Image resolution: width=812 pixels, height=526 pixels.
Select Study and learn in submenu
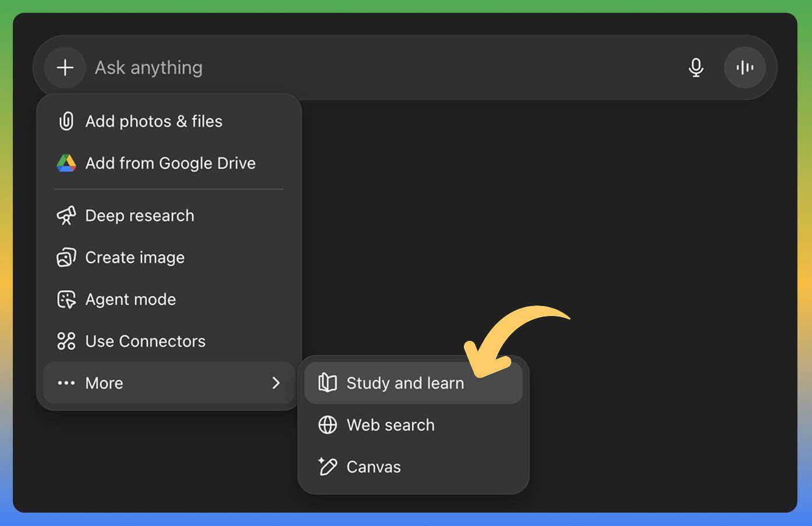pyautogui.click(x=413, y=383)
